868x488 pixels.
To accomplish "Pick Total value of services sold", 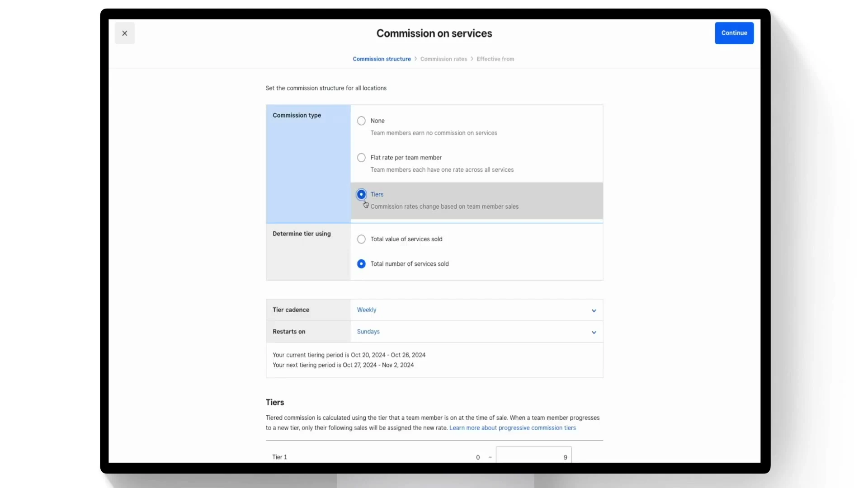I will (361, 239).
